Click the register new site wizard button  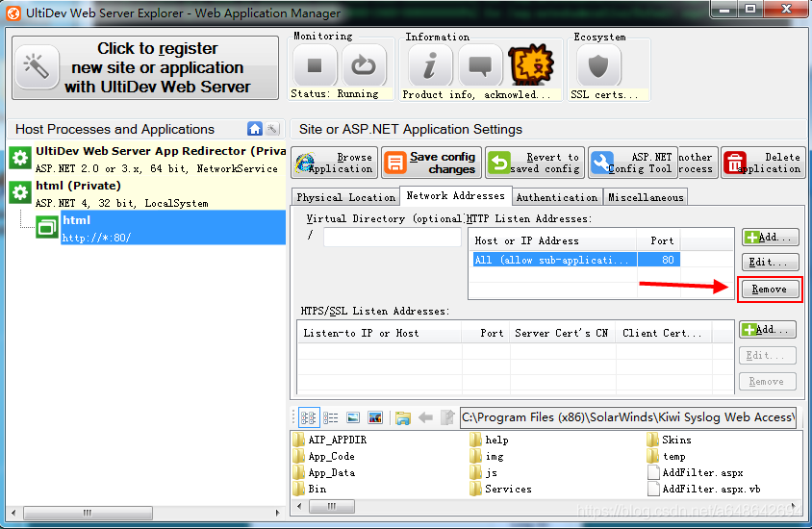145,67
